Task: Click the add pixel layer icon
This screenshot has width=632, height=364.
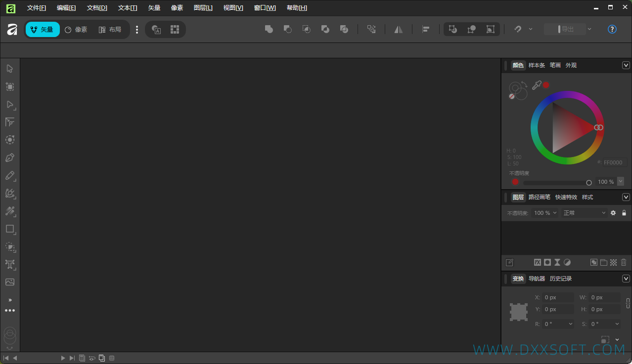Action: [x=613, y=262]
